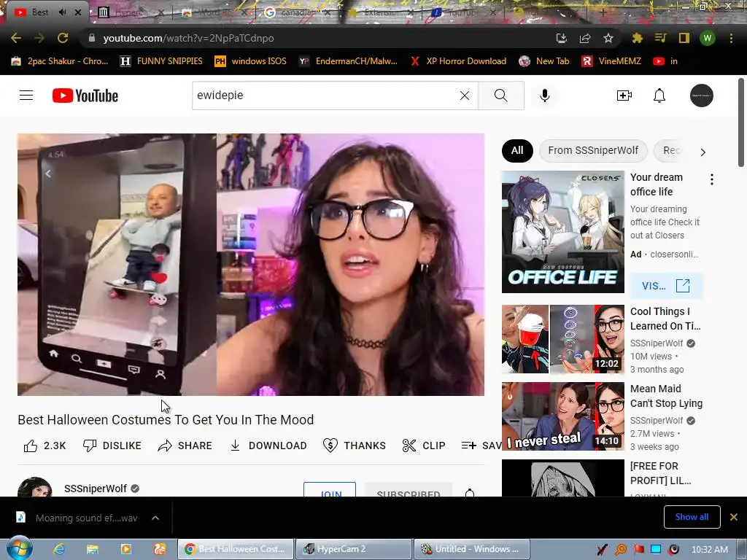Screen dimensions: 747x560
Task: Select the All filter chip
Action: [517, 150]
